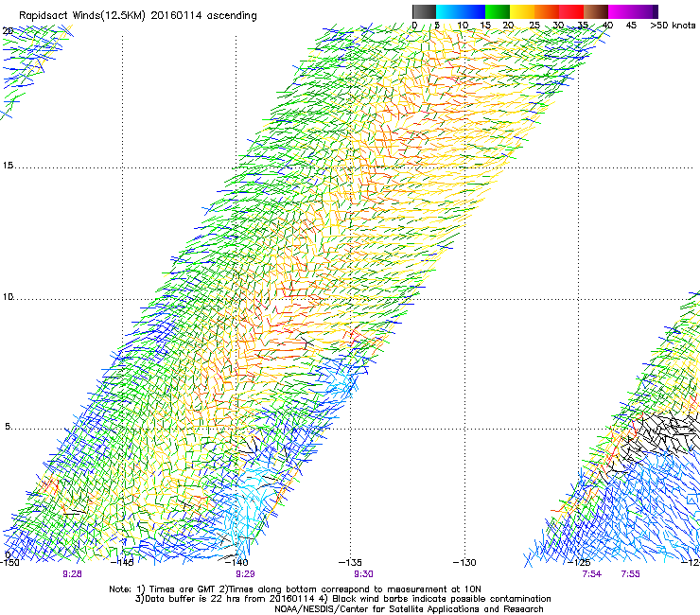Viewport: 700px width, 615px height.
Task: Click the green 15–20 knots legend swatch
Action: (x=498, y=11)
